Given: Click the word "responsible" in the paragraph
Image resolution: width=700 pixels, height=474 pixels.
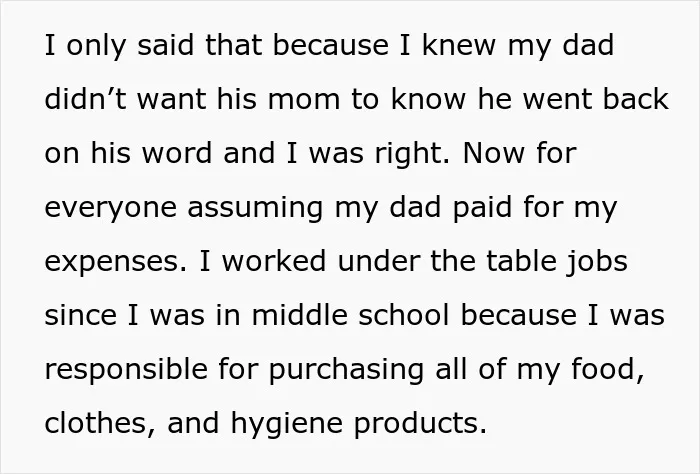Looking at the screenshot, I should pyautogui.click(x=126, y=370).
